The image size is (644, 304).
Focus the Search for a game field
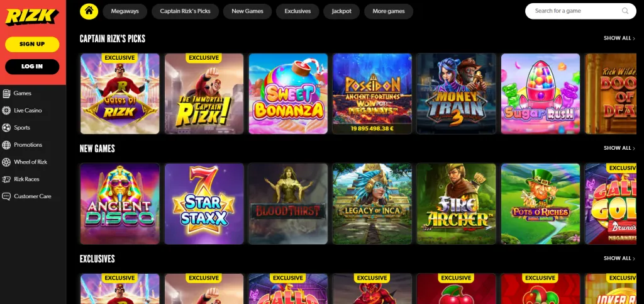(x=580, y=11)
